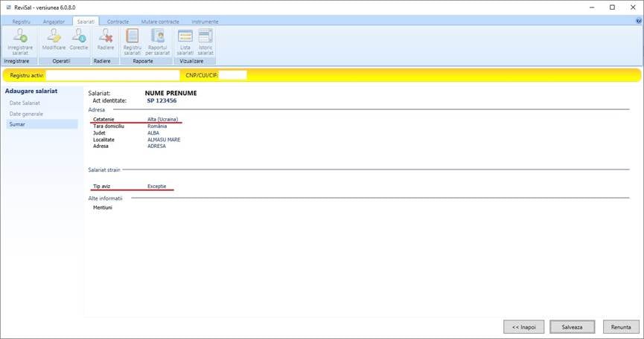Go to the Contracte tab
This screenshot has width=644, height=339.
click(x=118, y=22)
